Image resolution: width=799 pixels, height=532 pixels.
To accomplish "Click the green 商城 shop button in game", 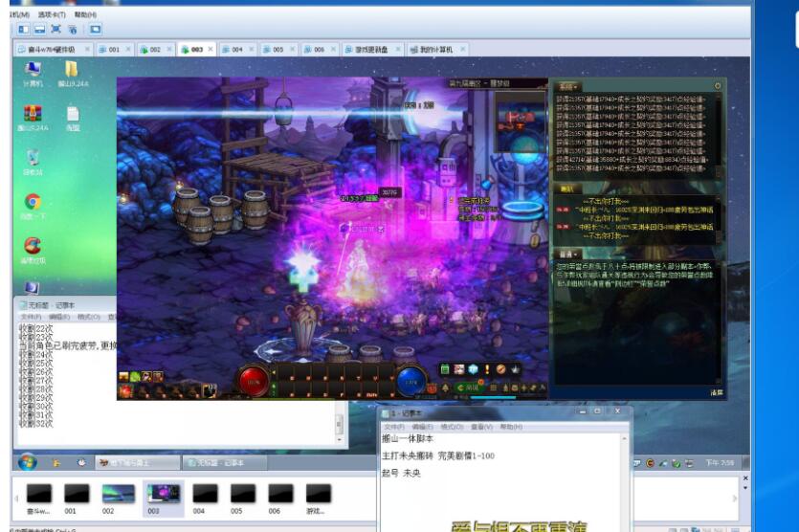I will pos(468,388).
